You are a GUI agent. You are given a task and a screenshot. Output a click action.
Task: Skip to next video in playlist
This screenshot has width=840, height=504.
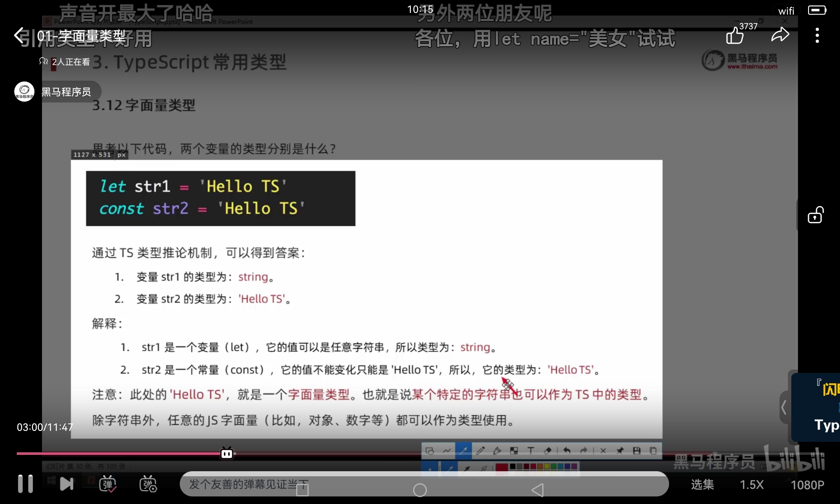click(x=66, y=484)
